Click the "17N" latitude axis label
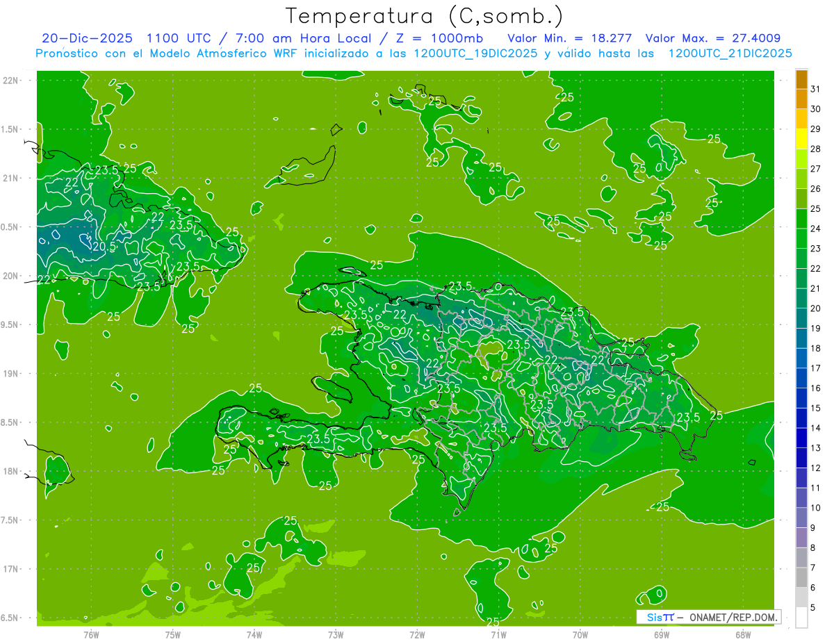The image size is (834, 644). (x=10, y=569)
